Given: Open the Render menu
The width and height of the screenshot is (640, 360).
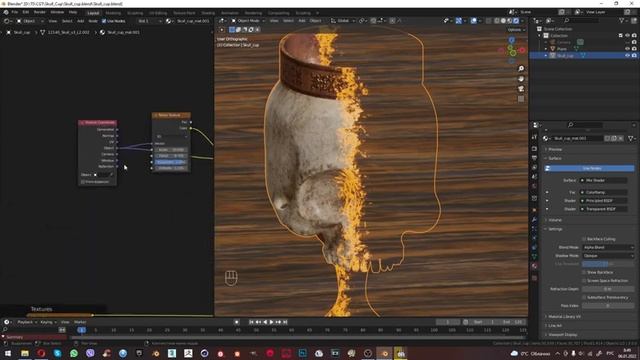Looking at the screenshot, I should coord(40,12).
